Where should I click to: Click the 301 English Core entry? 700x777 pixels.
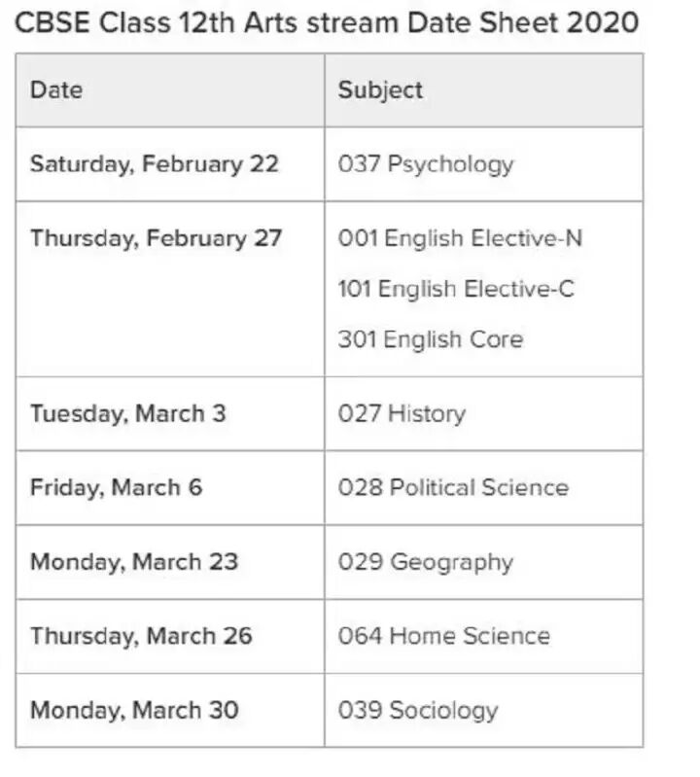[430, 339]
